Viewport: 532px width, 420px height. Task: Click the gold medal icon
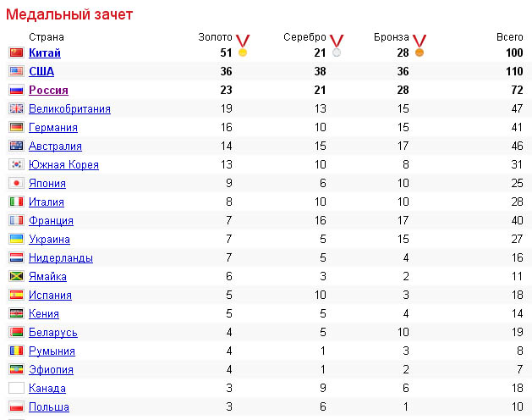[243, 45]
